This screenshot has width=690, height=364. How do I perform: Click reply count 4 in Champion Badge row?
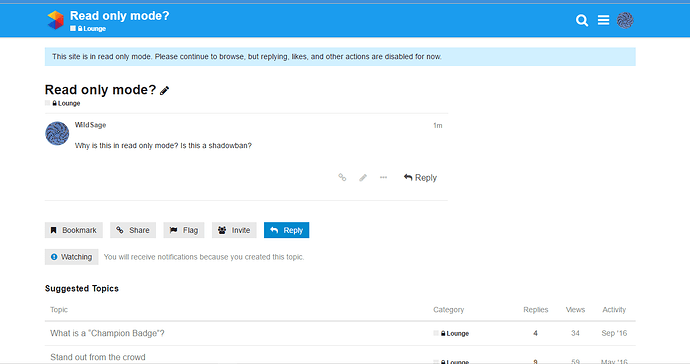[536, 334]
